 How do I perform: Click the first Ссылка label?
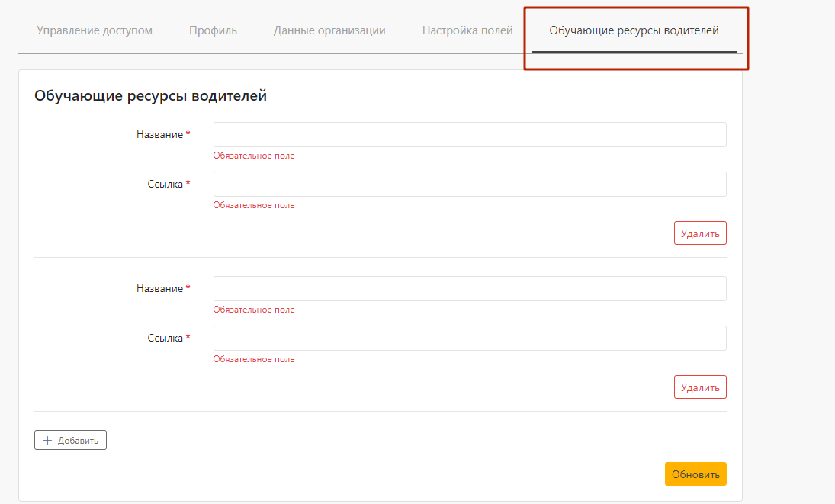165,185
